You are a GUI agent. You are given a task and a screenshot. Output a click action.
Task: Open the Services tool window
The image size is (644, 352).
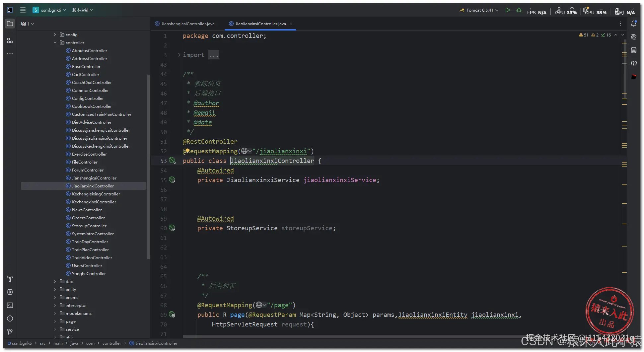click(x=10, y=292)
